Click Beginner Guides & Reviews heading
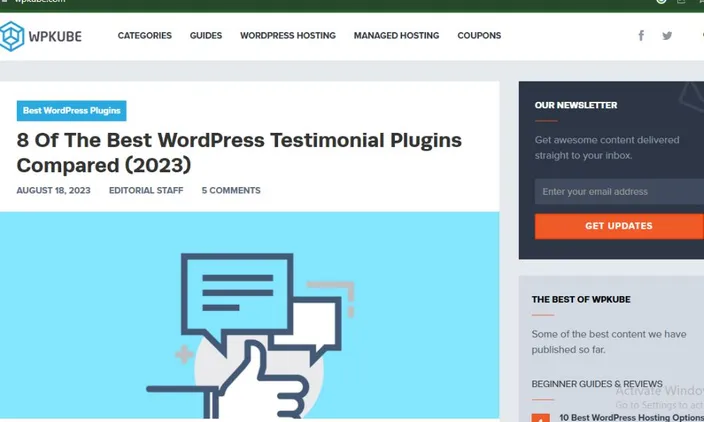 [597, 384]
